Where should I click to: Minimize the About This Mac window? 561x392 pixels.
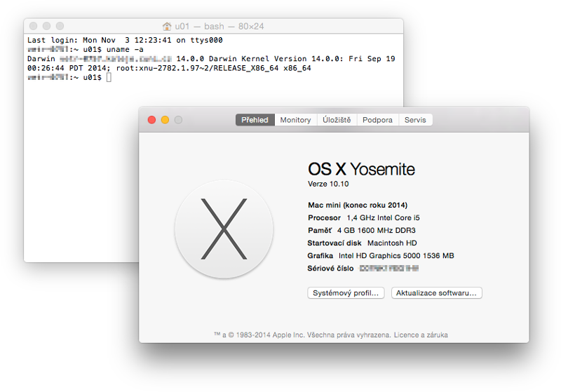[x=165, y=120]
